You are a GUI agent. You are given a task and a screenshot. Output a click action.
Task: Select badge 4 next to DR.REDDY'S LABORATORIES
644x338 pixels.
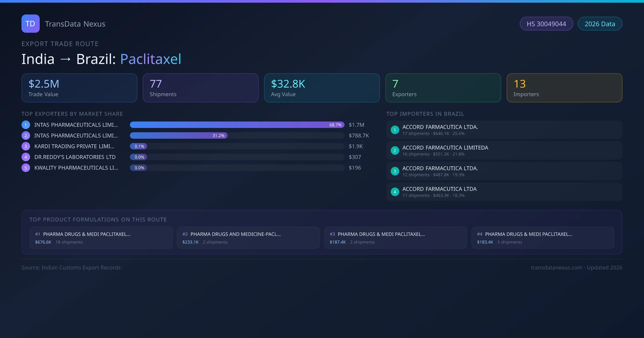pos(25,157)
